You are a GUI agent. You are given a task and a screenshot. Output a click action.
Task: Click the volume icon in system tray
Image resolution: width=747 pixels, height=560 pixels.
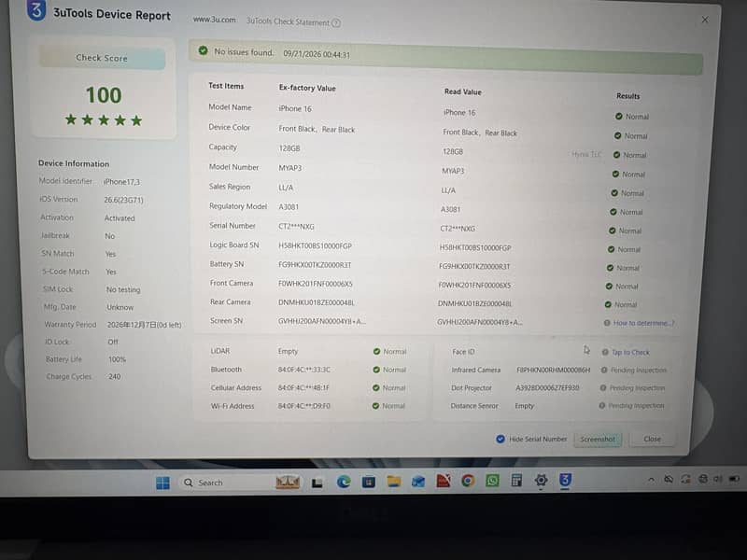tap(718, 479)
